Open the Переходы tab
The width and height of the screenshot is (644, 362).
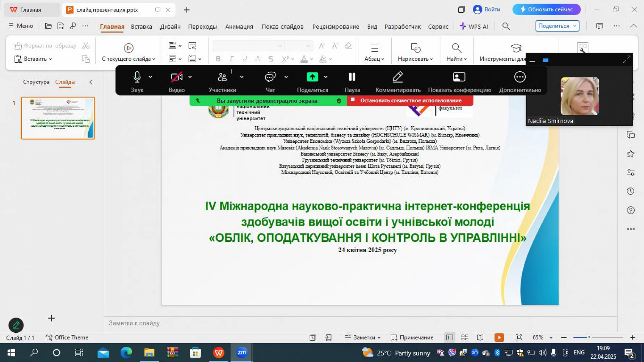click(x=202, y=26)
